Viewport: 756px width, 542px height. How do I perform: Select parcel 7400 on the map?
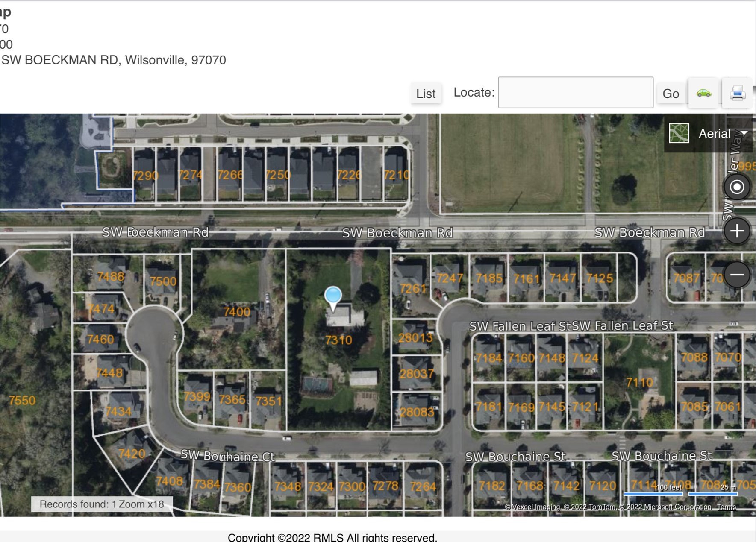[237, 312]
